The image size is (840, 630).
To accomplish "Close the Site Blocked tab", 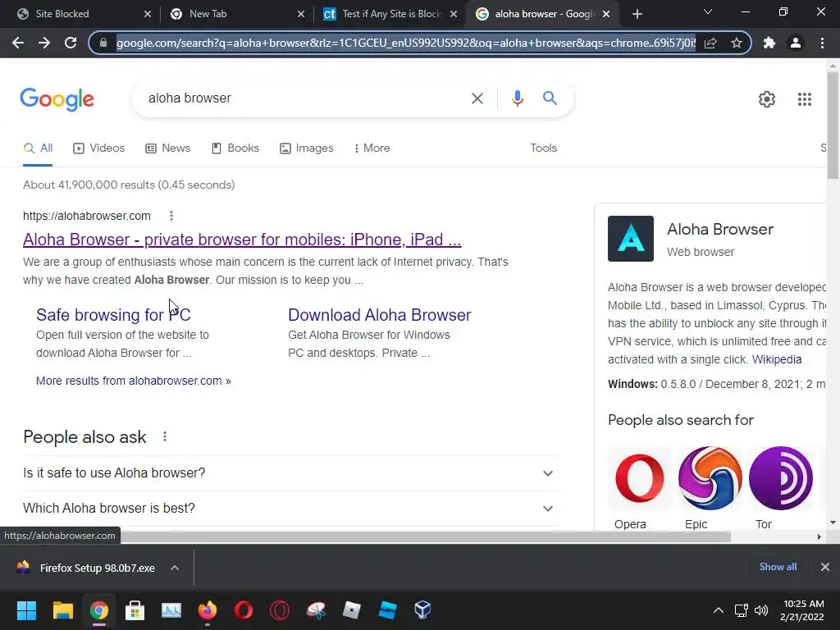I will tap(148, 14).
